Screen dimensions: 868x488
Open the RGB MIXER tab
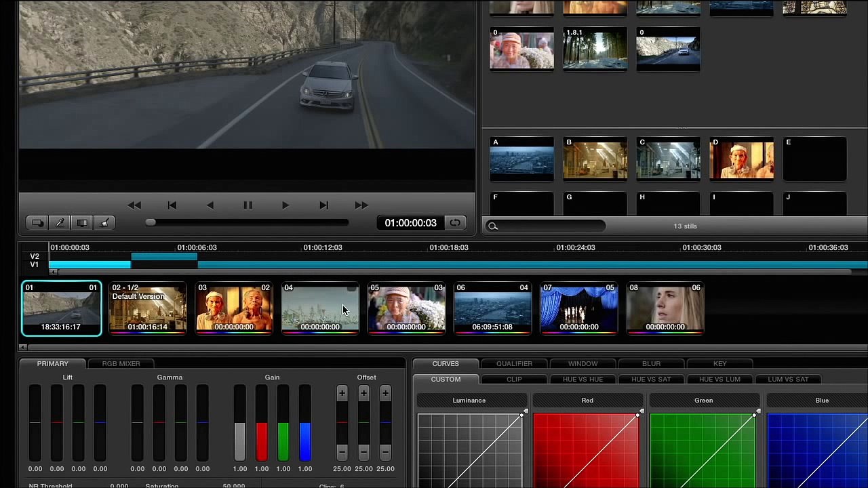[121, 364]
